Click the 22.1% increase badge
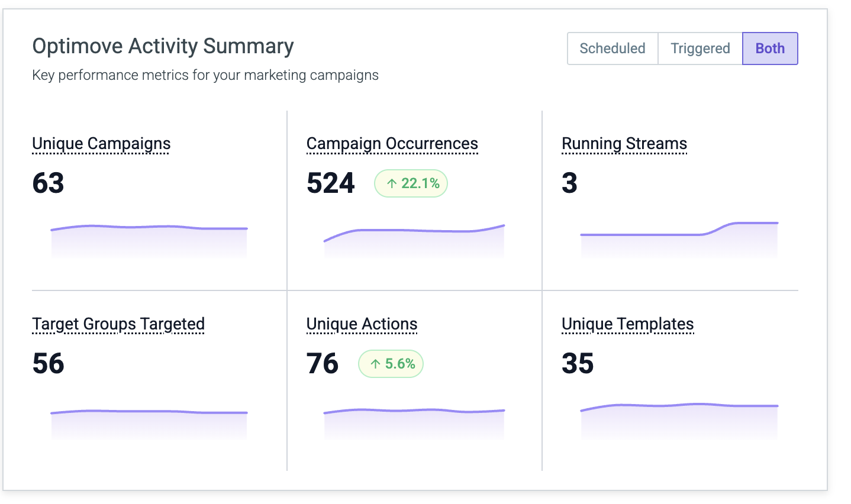The height and width of the screenshot is (504, 851). tap(411, 183)
